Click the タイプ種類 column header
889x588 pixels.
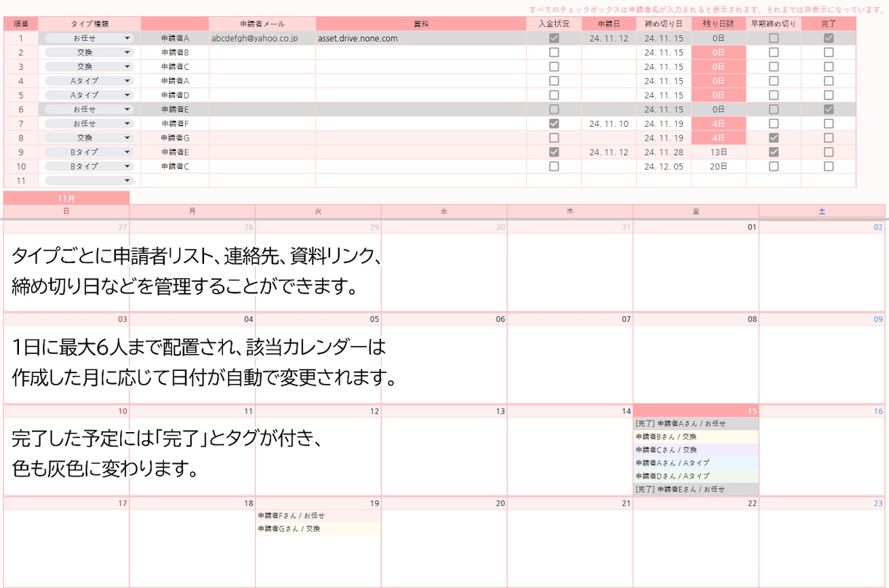coord(90,24)
